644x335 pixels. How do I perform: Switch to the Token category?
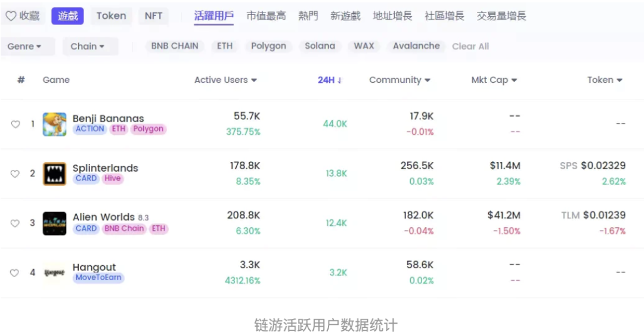(x=112, y=15)
